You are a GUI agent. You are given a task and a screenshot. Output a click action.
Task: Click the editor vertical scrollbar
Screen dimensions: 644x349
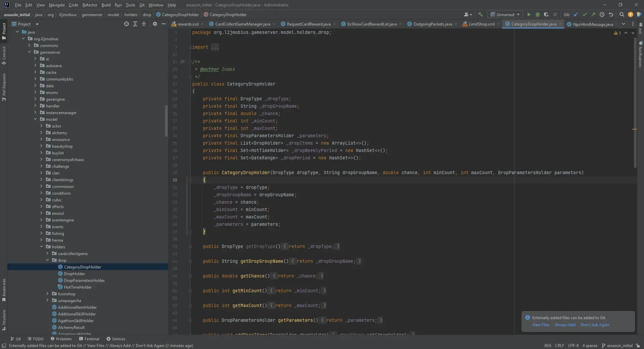(x=635, y=102)
